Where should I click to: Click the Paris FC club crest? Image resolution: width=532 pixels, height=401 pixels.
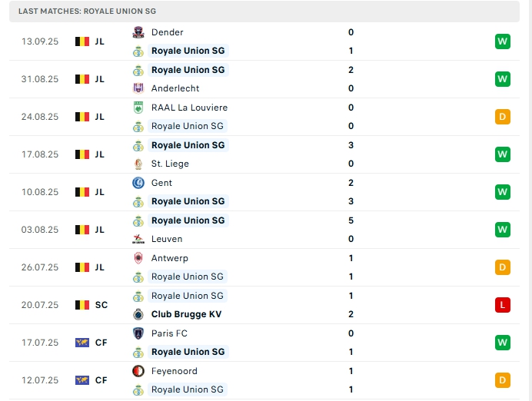point(138,333)
